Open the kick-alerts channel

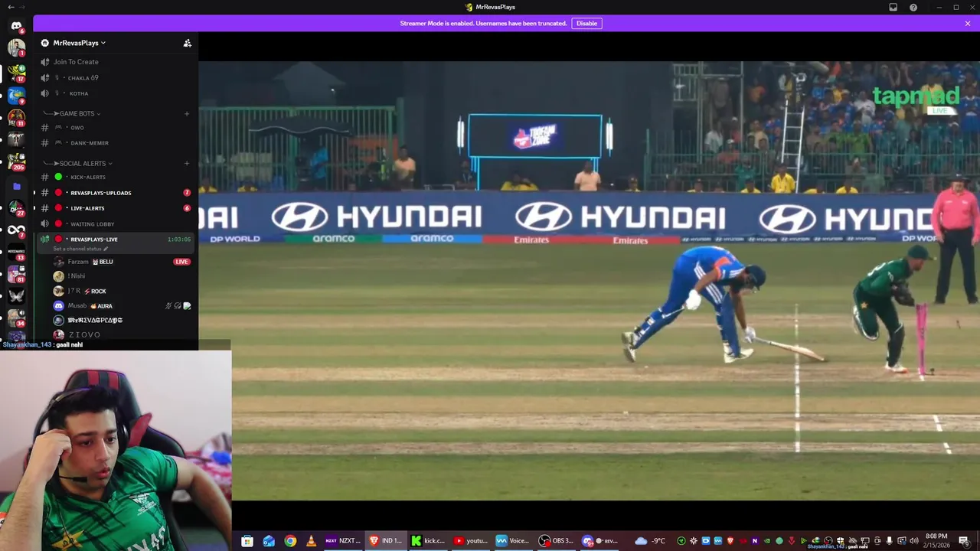[x=115, y=178]
